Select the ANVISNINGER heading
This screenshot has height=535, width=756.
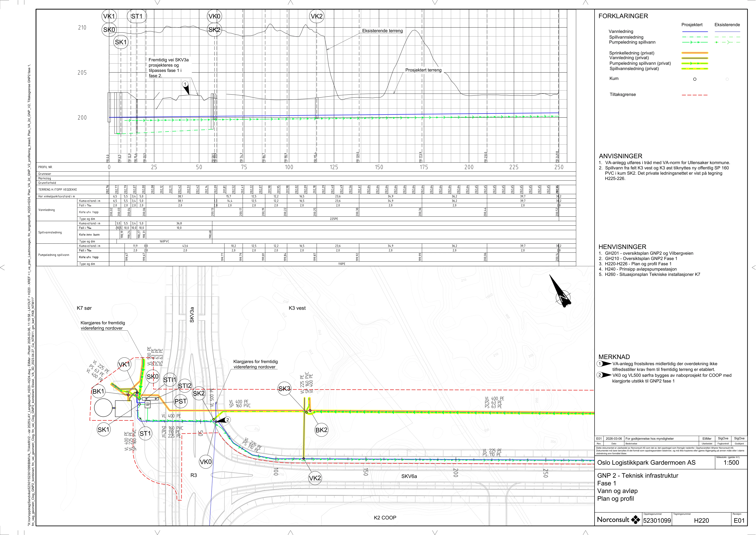[x=620, y=156]
